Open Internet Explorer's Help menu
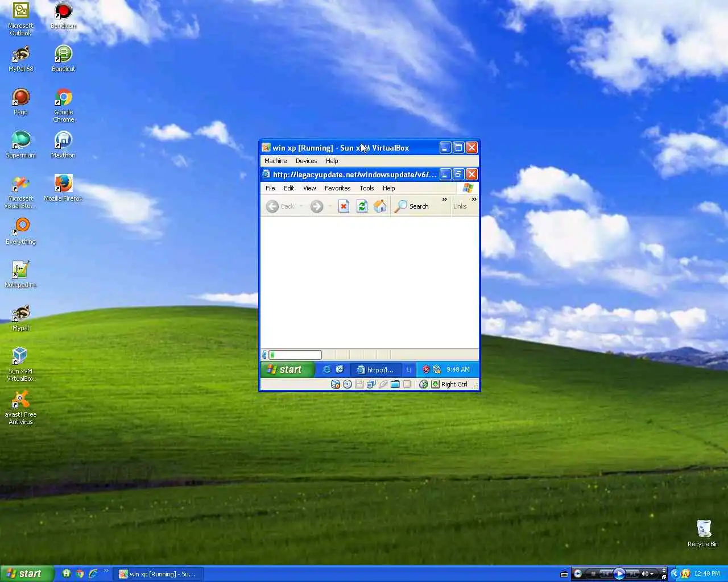Screen dimensions: 728x582 click(388, 188)
